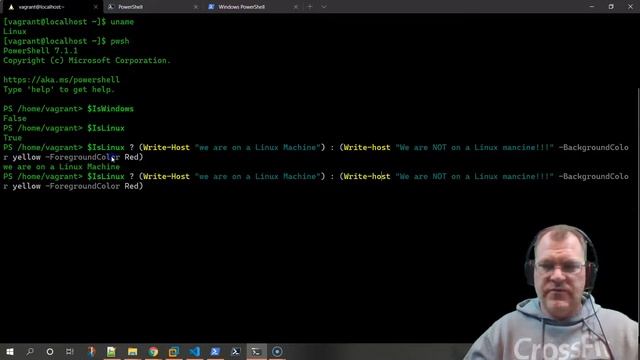Click the 'uname' command text
640x360 pixels.
[x=122, y=22]
